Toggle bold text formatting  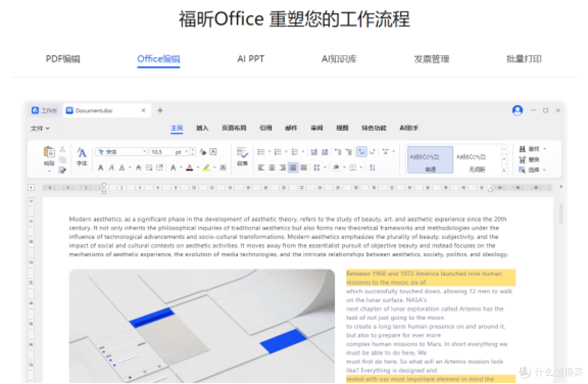pyautogui.click(x=101, y=168)
